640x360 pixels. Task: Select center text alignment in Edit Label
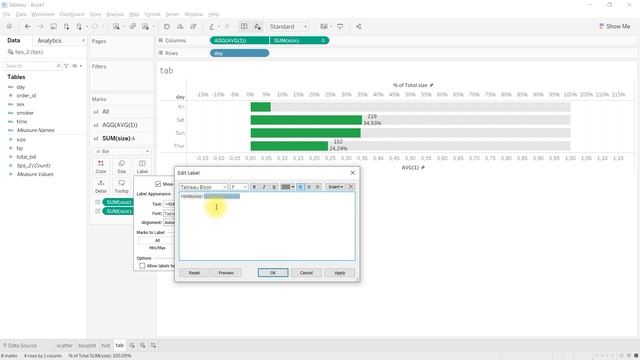click(309, 187)
